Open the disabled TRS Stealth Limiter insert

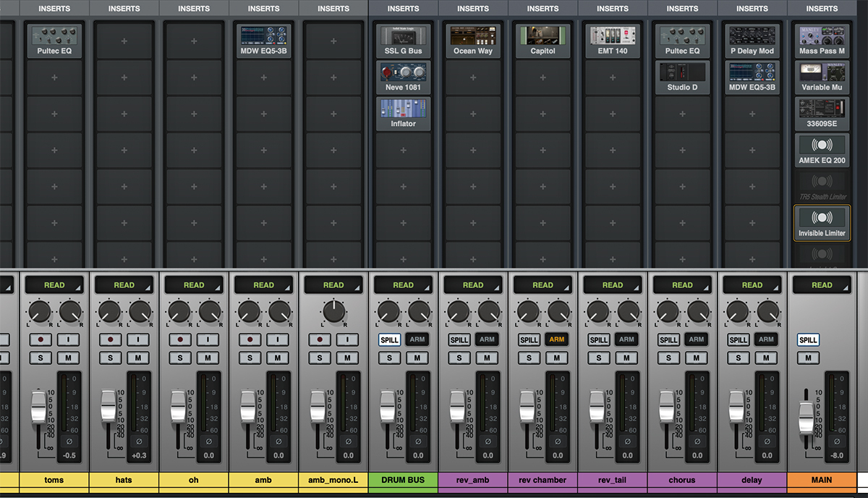click(x=822, y=186)
